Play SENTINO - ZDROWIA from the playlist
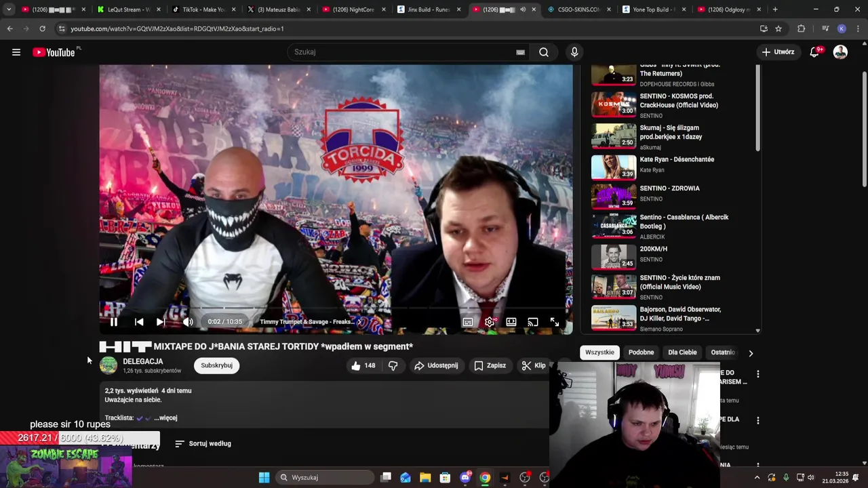Screen dimensions: 868x488 coord(671,197)
